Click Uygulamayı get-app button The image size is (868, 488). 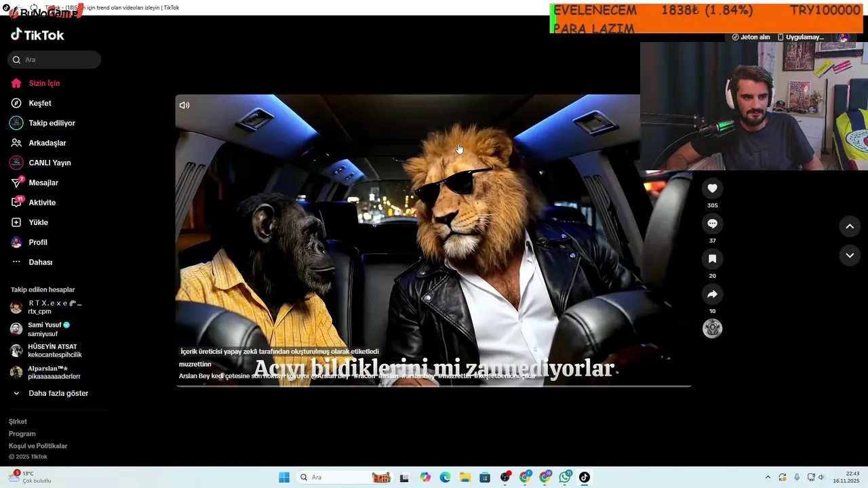coord(801,37)
